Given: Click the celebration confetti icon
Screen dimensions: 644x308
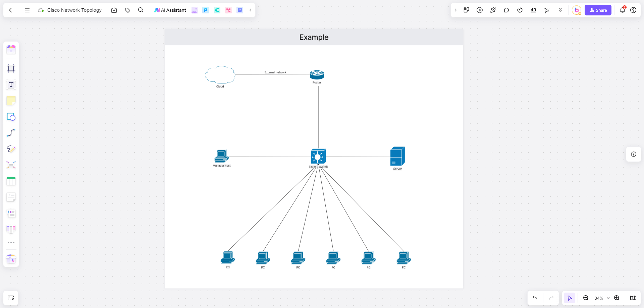Looking at the screenshot, I should 493,10.
